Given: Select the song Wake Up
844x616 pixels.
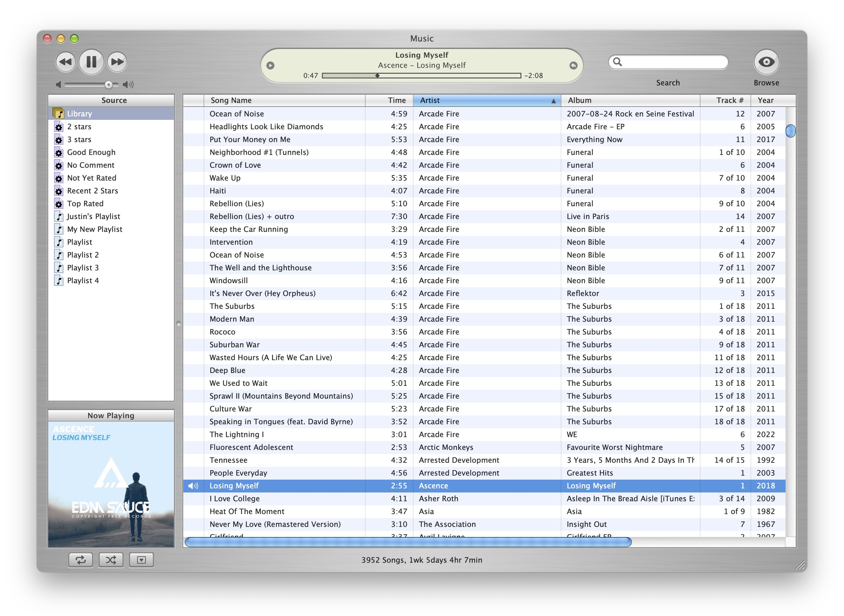Looking at the screenshot, I should pos(225,178).
